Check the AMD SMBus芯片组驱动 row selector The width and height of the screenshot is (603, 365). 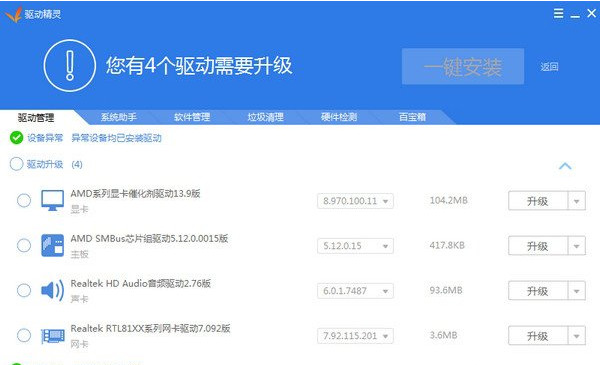point(24,245)
